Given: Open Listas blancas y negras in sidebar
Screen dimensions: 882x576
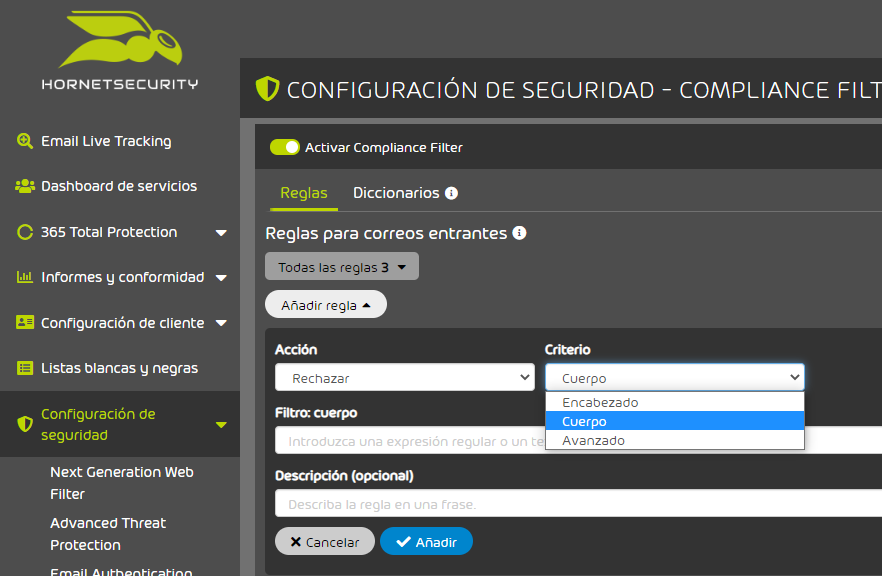Looking at the screenshot, I should click(119, 368).
